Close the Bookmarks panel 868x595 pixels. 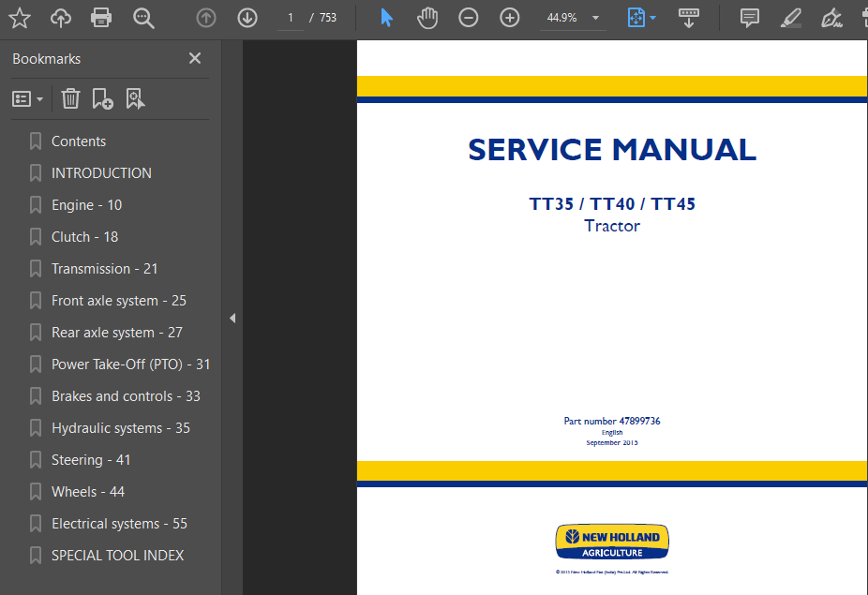point(194,58)
